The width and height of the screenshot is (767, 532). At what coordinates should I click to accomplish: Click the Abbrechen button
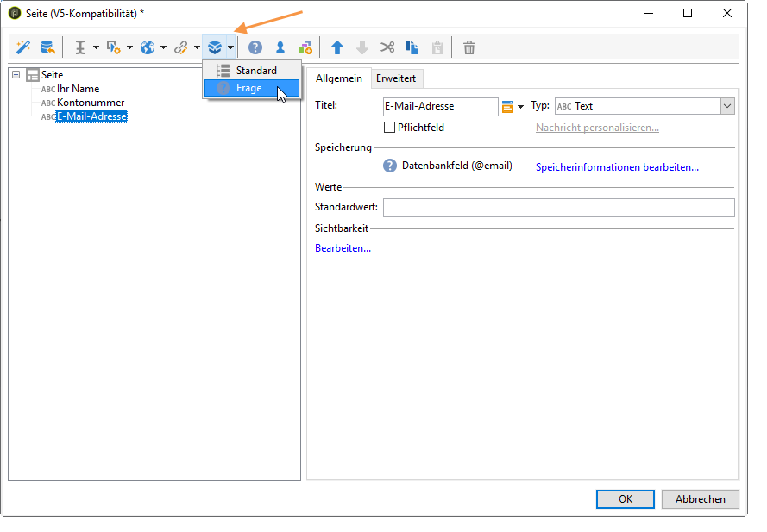pyautogui.click(x=700, y=499)
